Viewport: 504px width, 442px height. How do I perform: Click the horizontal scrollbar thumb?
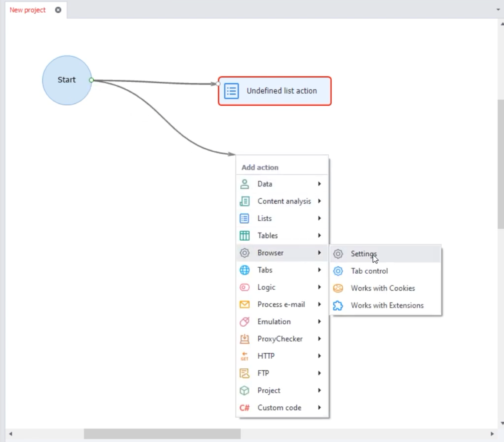(162, 433)
